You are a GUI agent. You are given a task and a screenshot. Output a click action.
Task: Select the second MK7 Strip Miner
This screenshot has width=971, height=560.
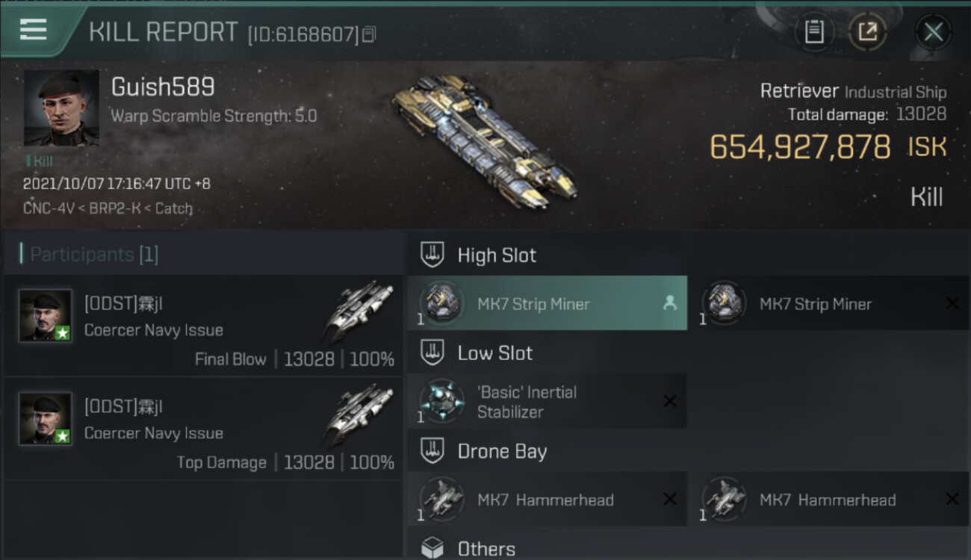[829, 303]
